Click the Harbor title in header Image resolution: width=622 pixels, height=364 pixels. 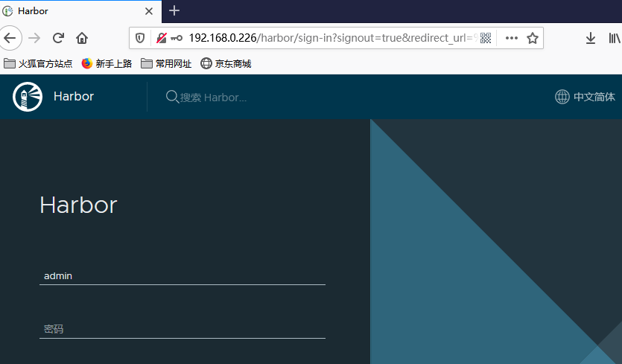[x=74, y=96]
